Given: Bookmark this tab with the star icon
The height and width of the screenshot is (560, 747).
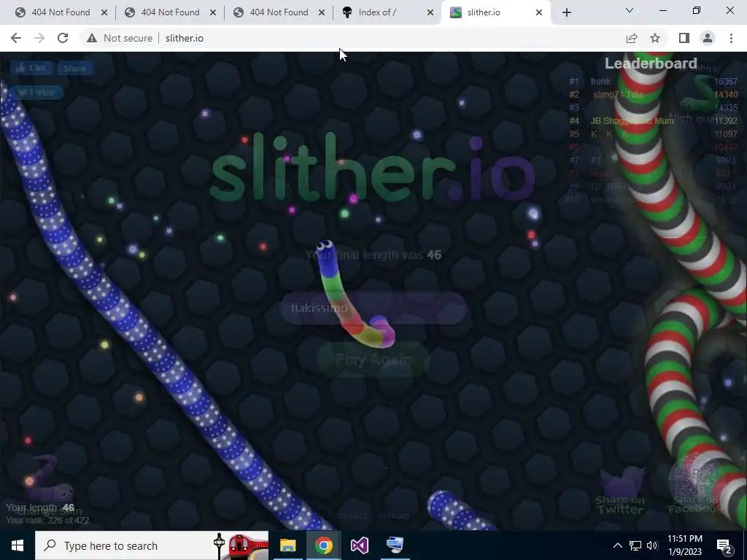Looking at the screenshot, I should (x=655, y=38).
